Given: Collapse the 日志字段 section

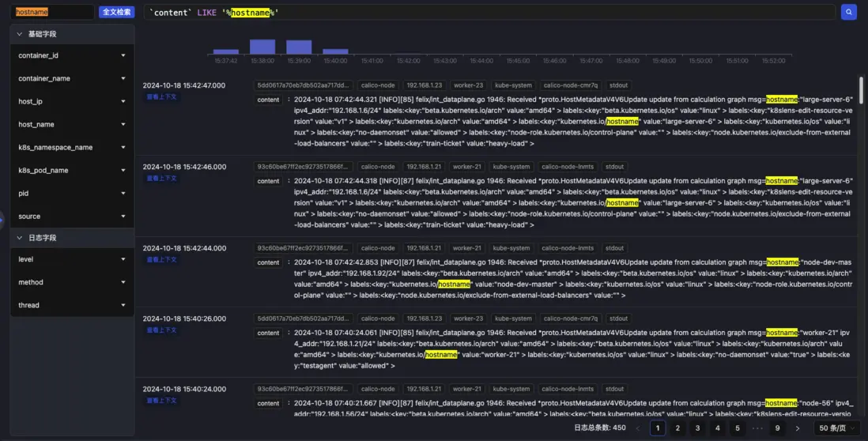Looking at the screenshot, I should [20, 237].
